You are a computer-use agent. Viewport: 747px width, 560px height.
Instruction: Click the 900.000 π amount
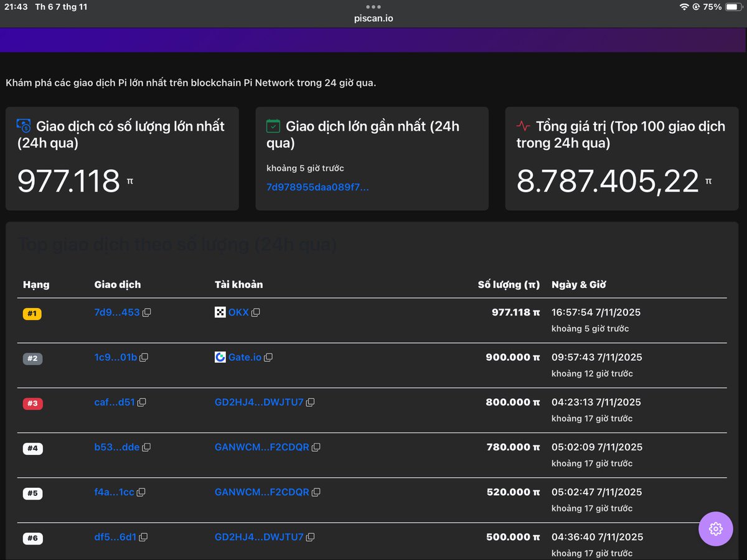pos(513,357)
